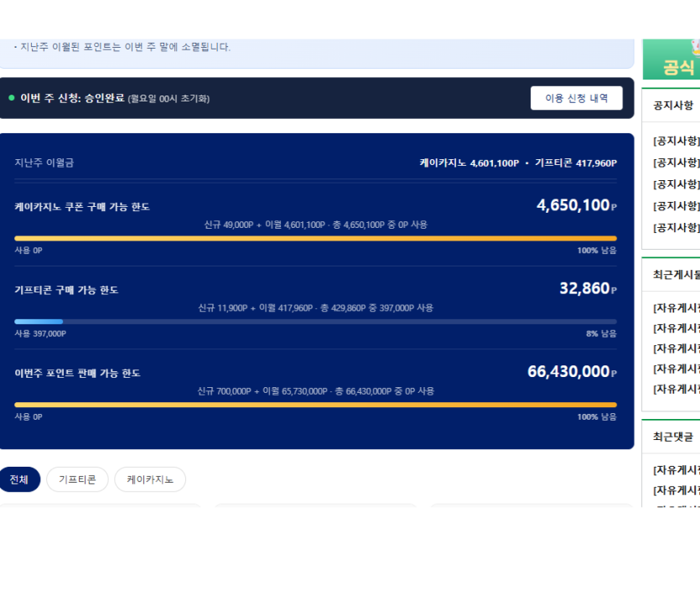Switch to the 기프티콘 filter tab
The height and width of the screenshot is (610, 700).
coord(77,479)
